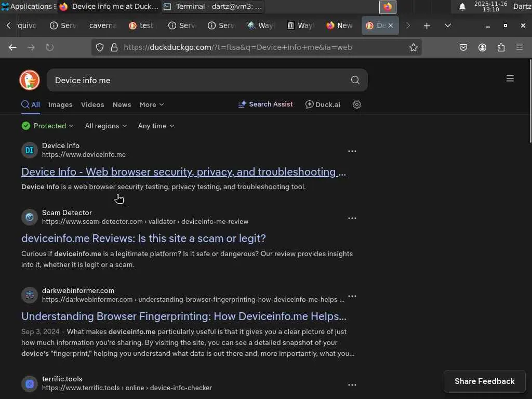Click the Search Assist button
This screenshot has width=532, height=399.
coord(265,104)
